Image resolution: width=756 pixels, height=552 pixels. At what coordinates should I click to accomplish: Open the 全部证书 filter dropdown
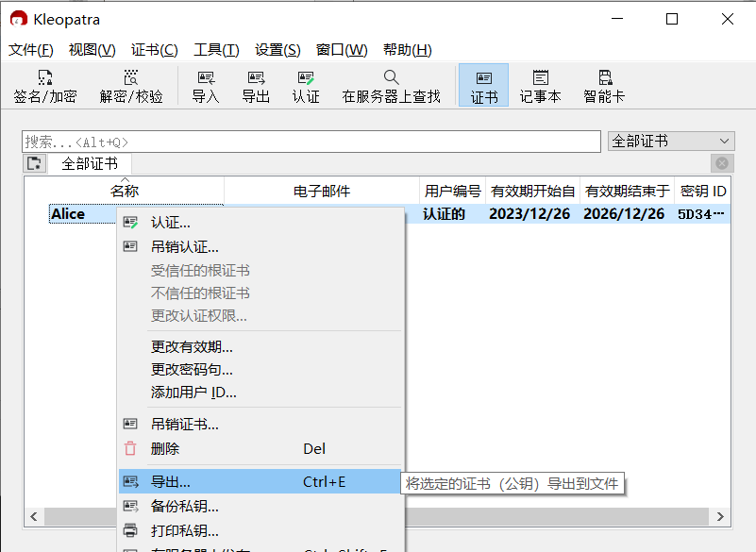671,142
